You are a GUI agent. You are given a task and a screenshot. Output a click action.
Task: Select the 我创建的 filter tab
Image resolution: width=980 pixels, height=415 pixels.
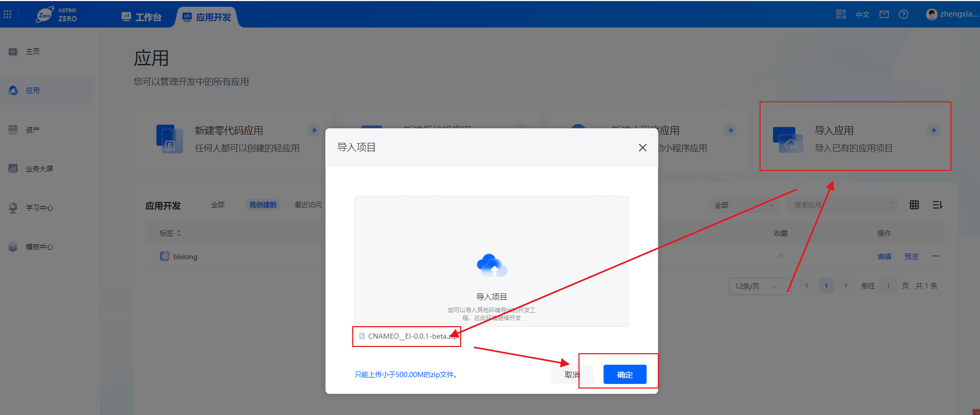(263, 205)
